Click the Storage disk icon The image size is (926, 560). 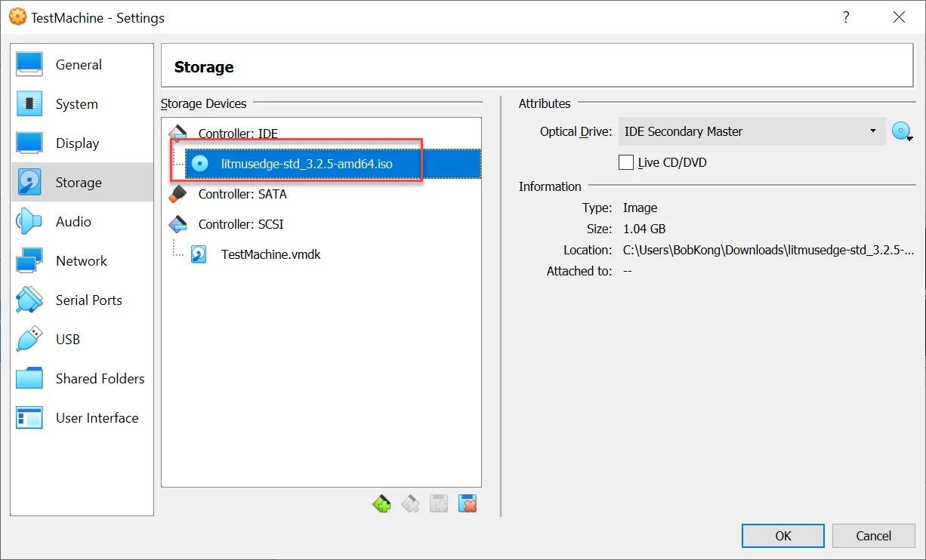point(29,183)
